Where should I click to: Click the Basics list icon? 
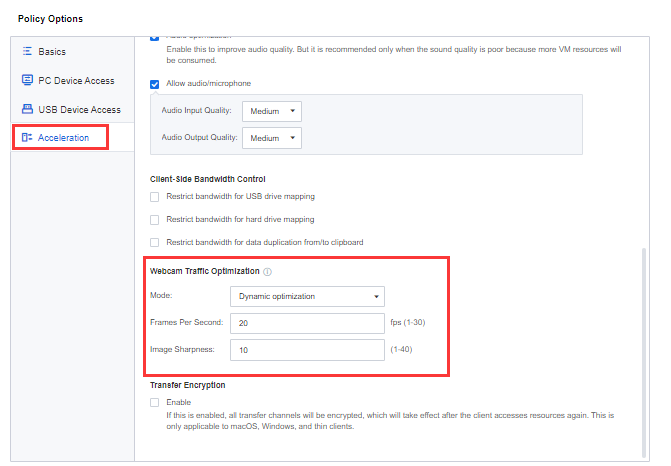tap(27, 51)
